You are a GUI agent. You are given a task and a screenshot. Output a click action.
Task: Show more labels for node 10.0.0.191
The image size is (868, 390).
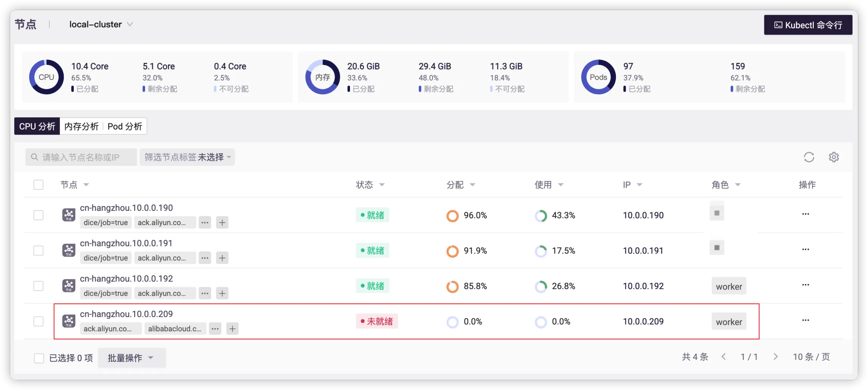click(205, 258)
